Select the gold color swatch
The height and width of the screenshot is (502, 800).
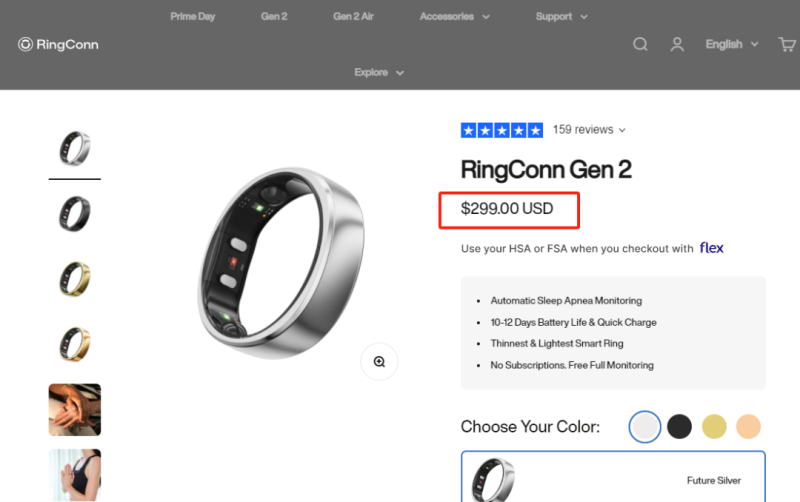[x=714, y=426]
